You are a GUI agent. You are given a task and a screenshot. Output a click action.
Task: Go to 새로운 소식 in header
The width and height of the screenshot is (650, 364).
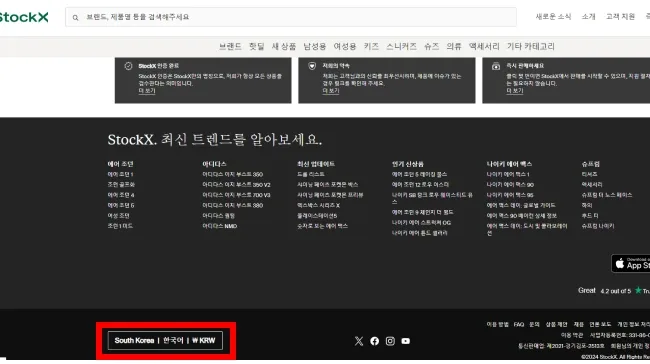point(553,17)
